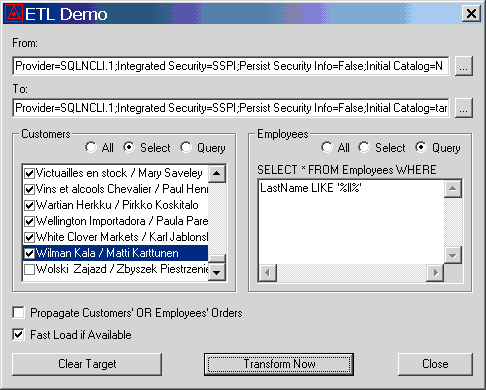
Task: Click query box vertical scroll up arrow
Action: 453,189
